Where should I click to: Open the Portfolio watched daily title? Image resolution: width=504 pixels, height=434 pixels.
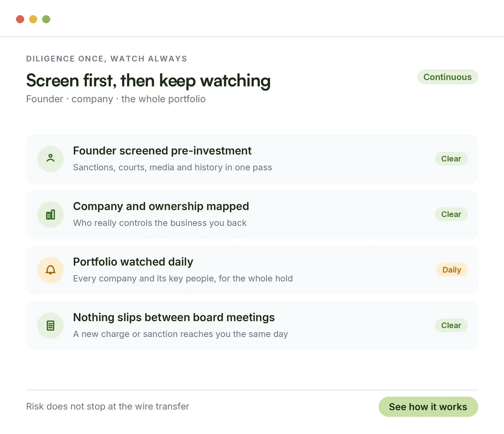tap(133, 262)
